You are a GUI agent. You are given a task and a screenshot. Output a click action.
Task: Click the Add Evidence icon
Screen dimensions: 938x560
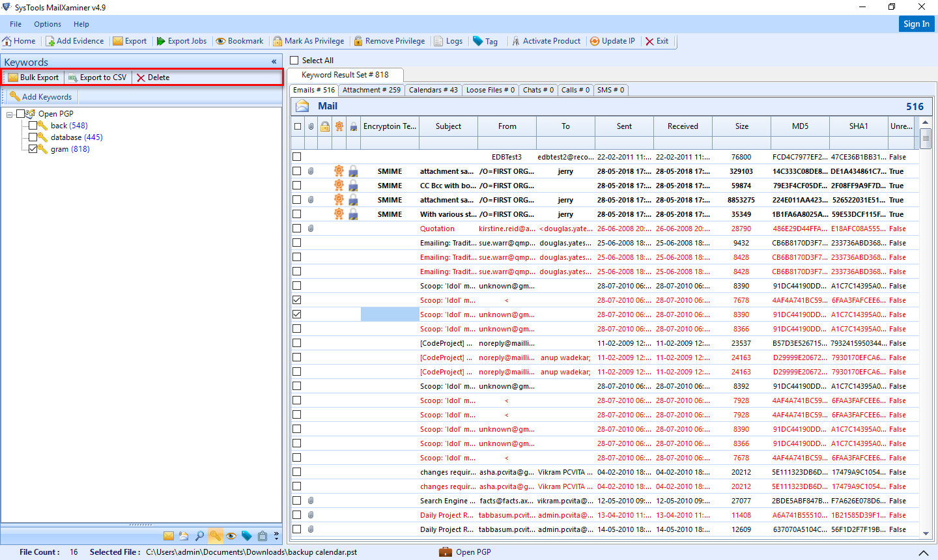click(x=50, y=41)
